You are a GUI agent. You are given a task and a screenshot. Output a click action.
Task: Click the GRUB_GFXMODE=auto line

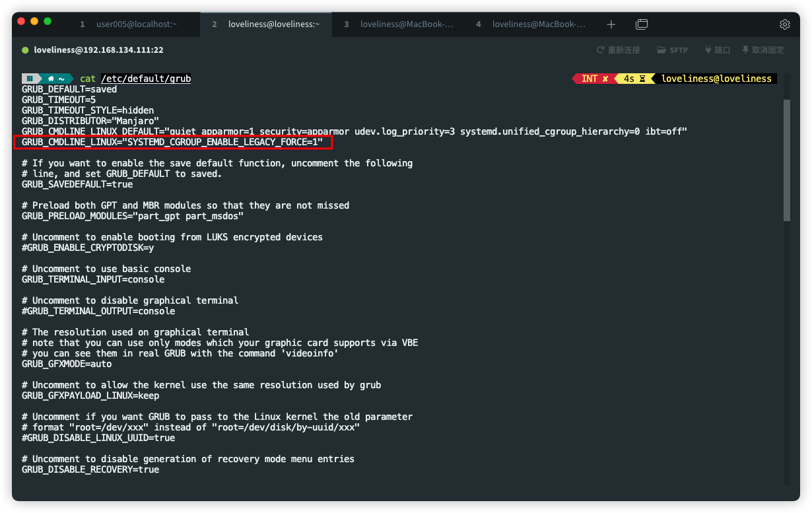[67, 364]
